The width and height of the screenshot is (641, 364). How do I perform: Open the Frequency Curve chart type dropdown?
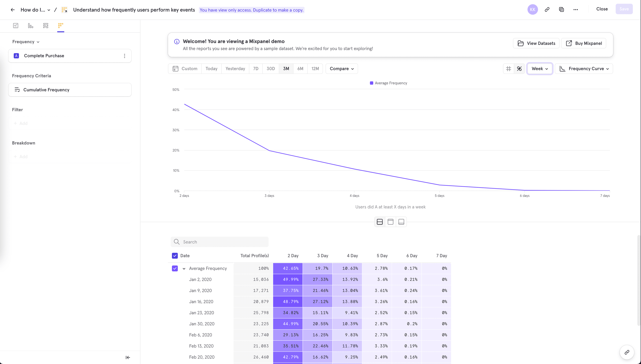click(584, 69)
